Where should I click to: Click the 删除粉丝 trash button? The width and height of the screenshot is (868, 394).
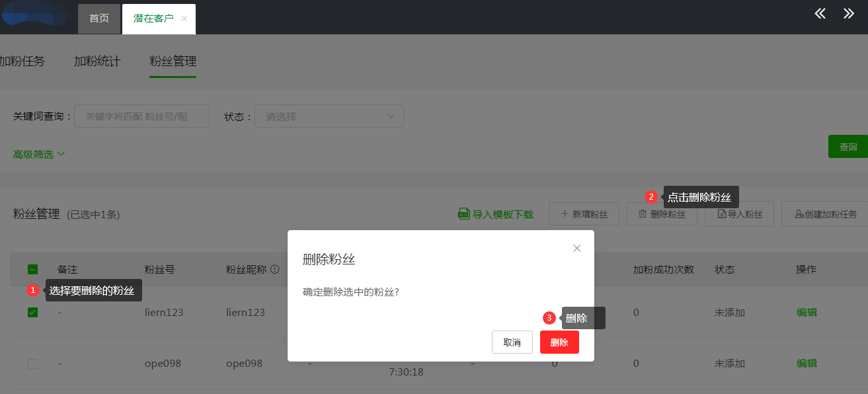tap(661, 214)
